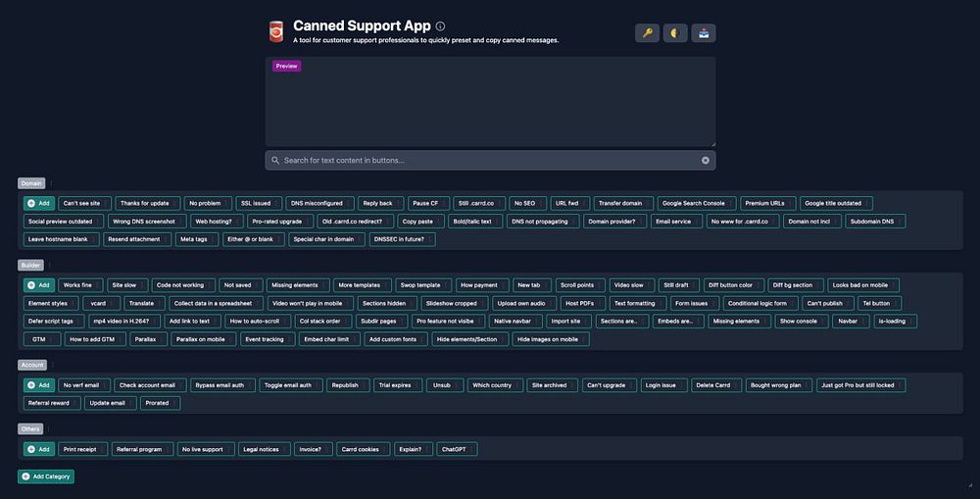980x499 pixels.
Task: Click the is-loading button
Action: [895, 322]
